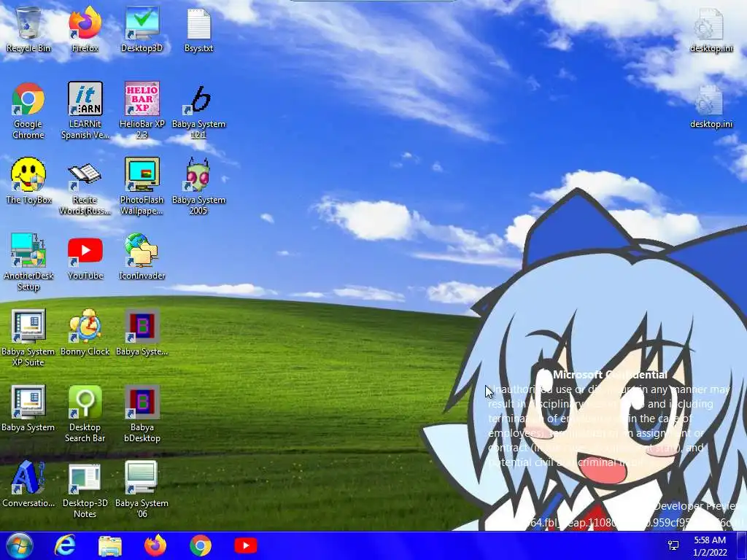Screen dimensions: 747x560
Task: Open the PhotoFlash Wallpaper shortcut
Action: 142,187
